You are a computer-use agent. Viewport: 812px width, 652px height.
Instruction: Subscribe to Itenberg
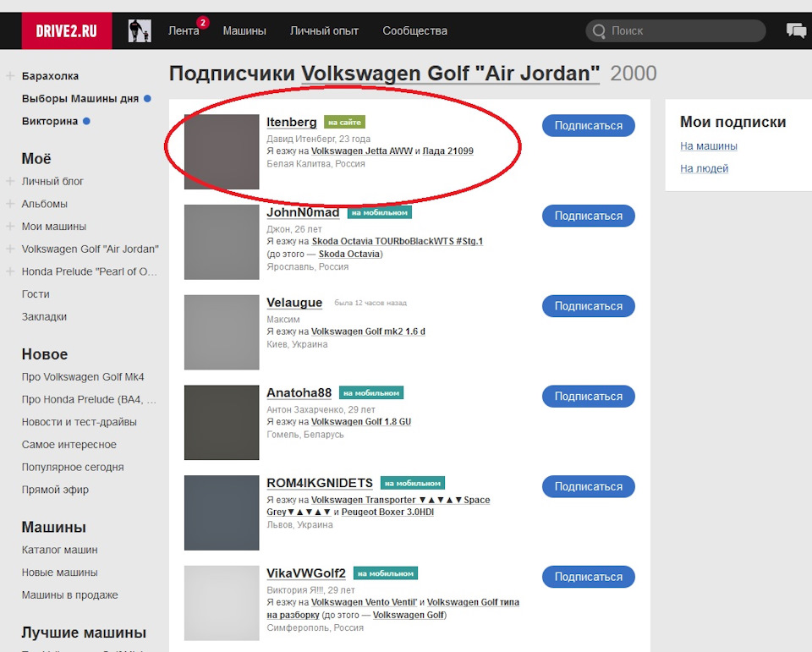pyautogui.click(x=589, y=125)
